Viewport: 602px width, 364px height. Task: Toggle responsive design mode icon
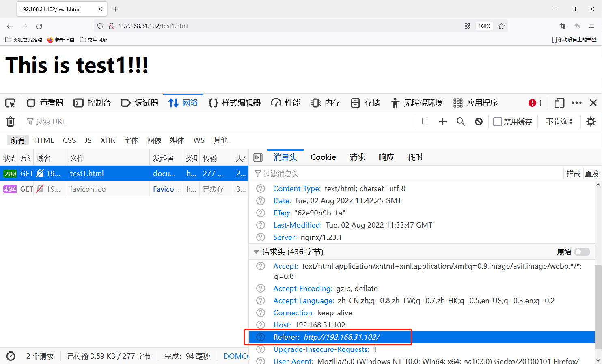[x=559, y=103]
